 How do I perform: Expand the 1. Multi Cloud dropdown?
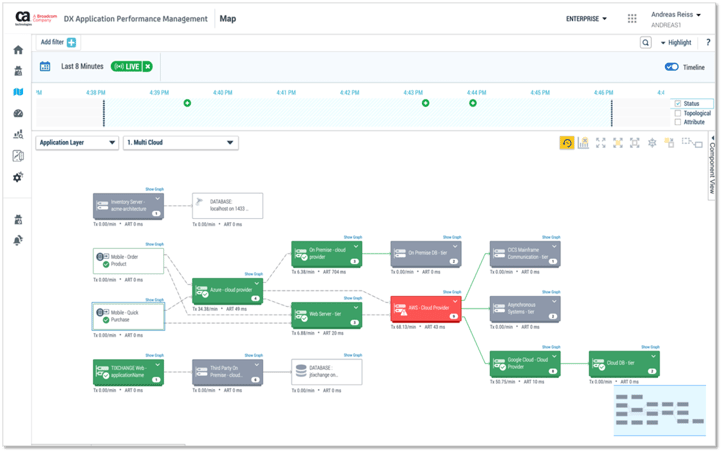[180, 143]
